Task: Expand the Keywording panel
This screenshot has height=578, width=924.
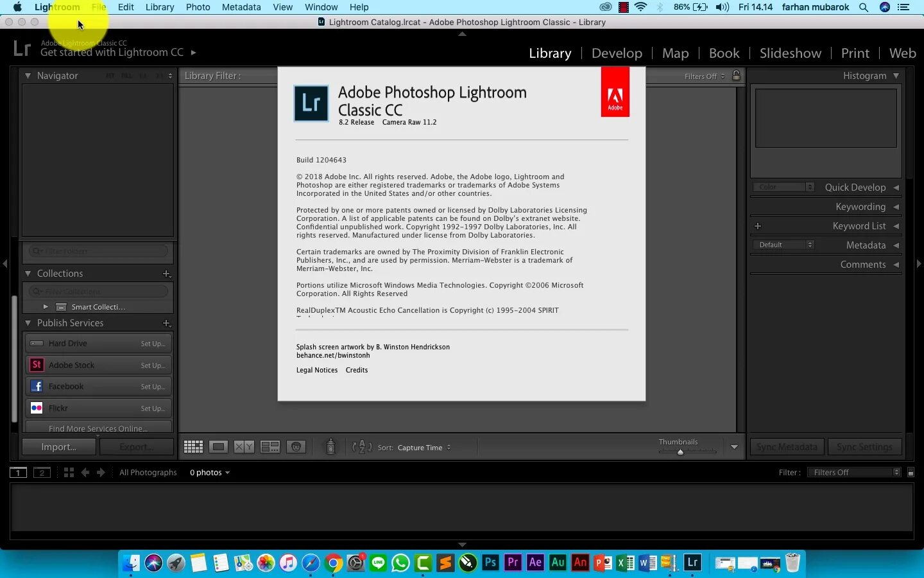Action: 896,207
